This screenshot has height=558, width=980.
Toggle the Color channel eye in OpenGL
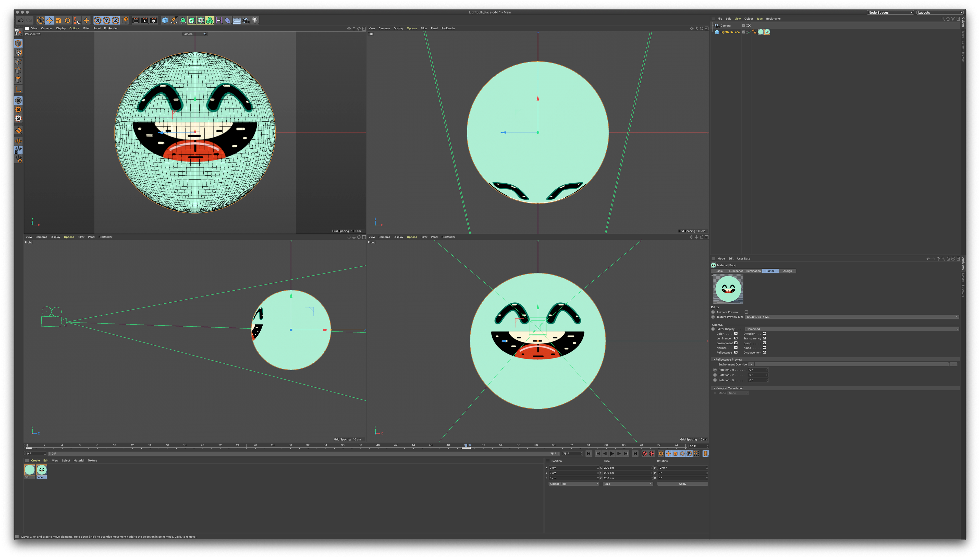click(x=736, y=334)
